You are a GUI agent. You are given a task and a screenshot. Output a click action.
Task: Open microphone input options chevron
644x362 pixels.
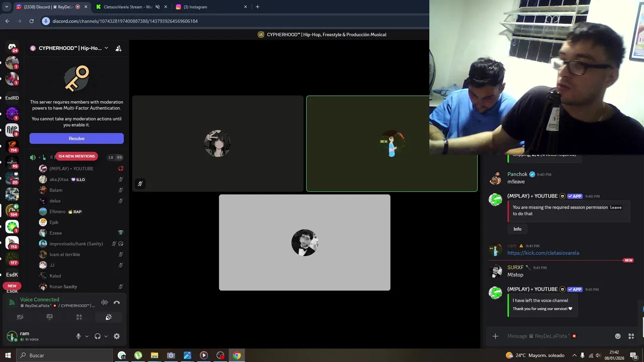(87, 336)
